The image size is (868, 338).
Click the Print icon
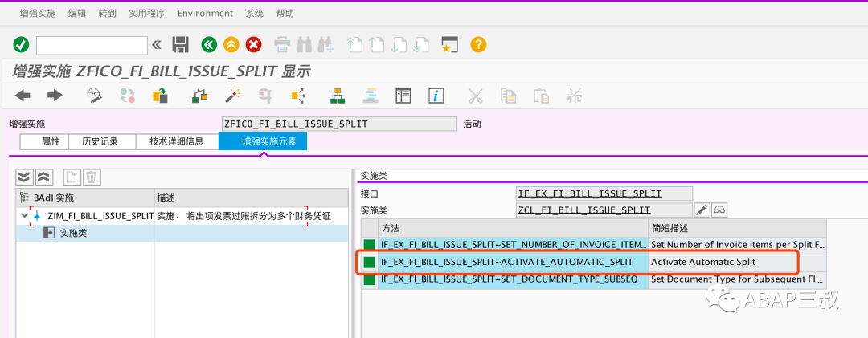pyautogui.click(x=283, y=45)
